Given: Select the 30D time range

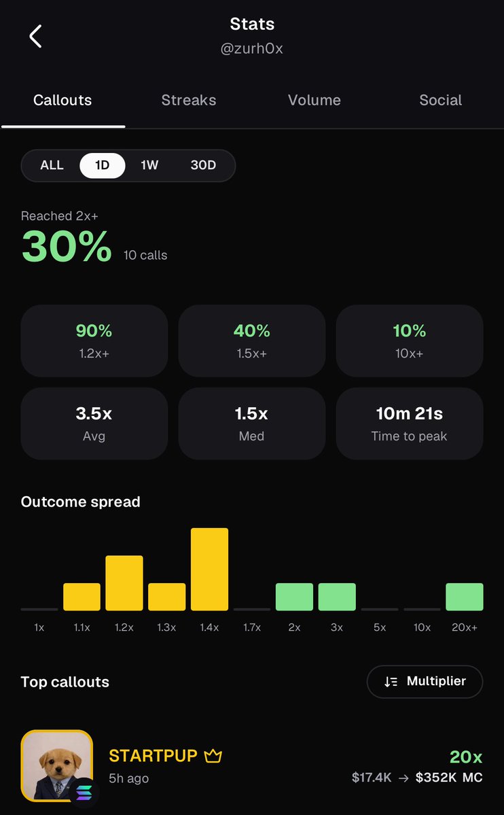Looking at the screenshot, I should tap(203, 165).
